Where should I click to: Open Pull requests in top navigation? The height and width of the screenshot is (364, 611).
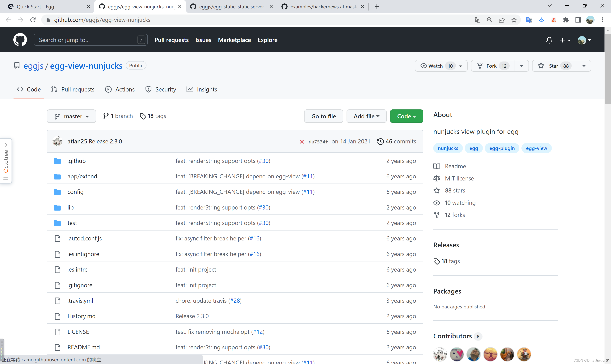coord(172,40)
